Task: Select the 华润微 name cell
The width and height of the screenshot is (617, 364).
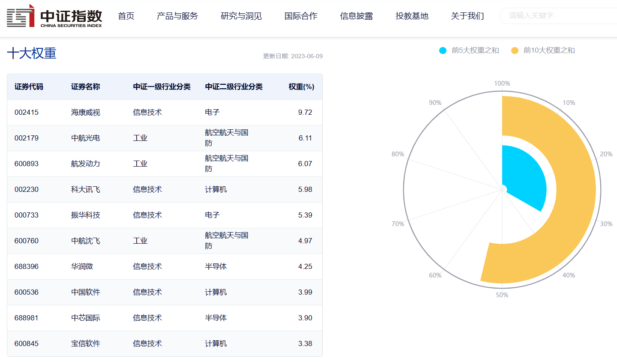Action: 82,266
